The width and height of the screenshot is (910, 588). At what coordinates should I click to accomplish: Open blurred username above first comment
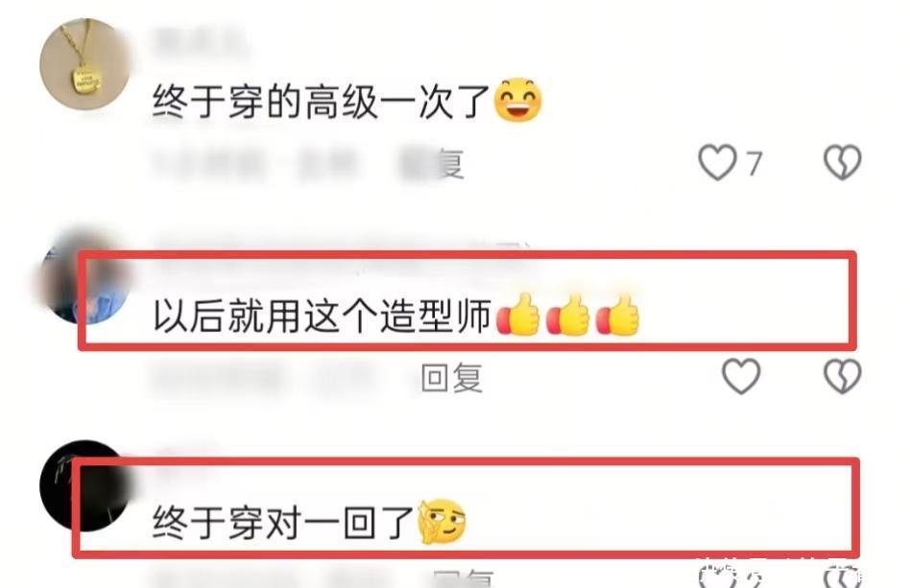[x=199, y=43]
